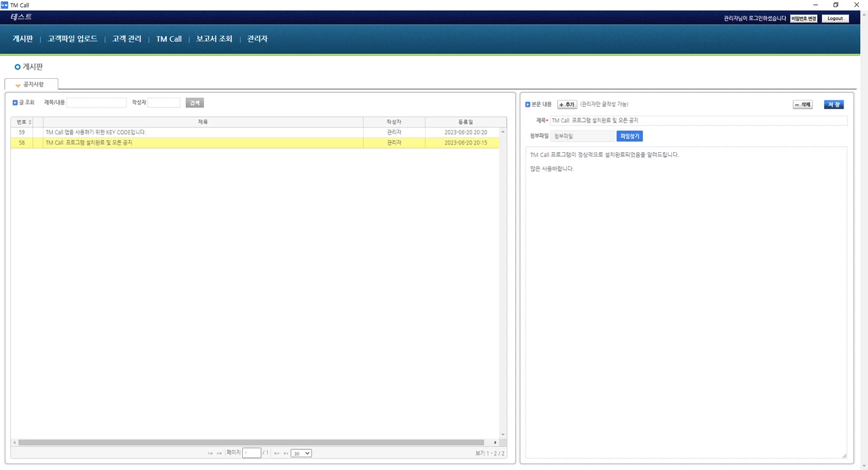This screenshot has width=868, height=470.
Task: Click the 등록일 column header
Action: [466, 122]
